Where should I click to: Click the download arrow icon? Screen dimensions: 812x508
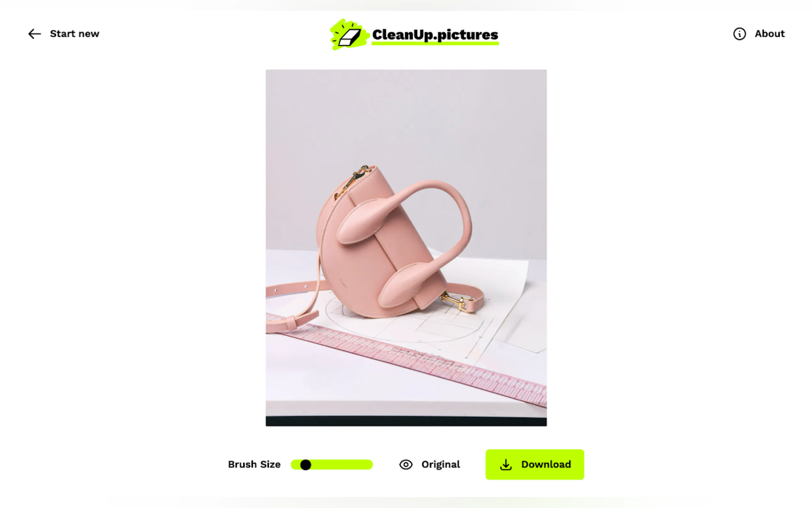tap(506, 464)
